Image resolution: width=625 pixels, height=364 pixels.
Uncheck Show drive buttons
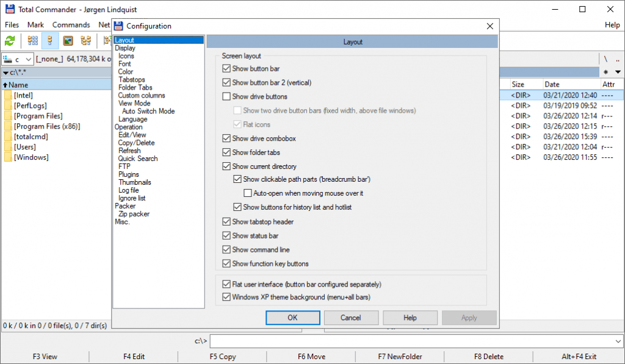pyautogui.click(x=226, y=96)
